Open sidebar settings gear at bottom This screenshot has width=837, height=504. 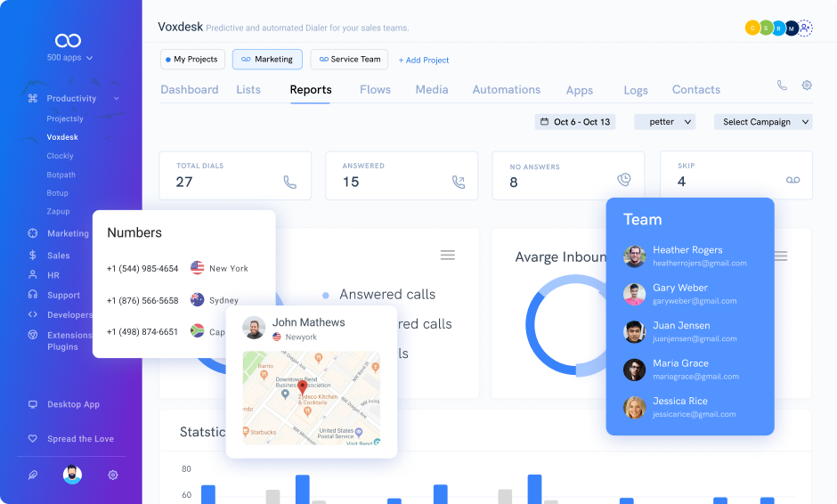(x=113, y=476)
